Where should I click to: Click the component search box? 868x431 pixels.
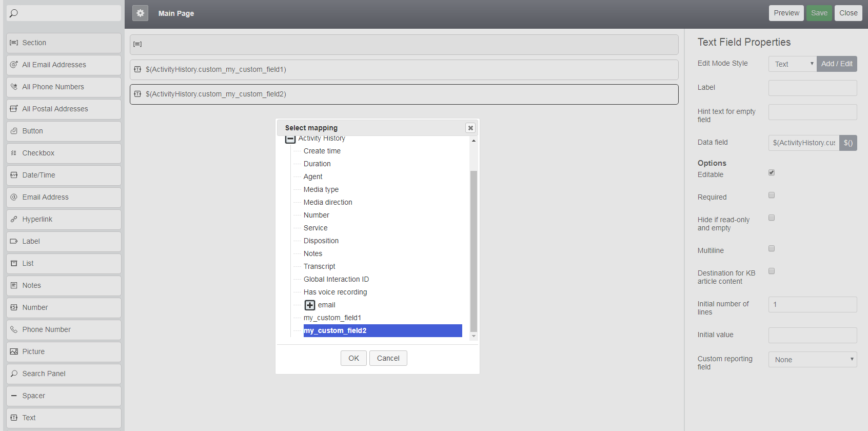[64, 13]
